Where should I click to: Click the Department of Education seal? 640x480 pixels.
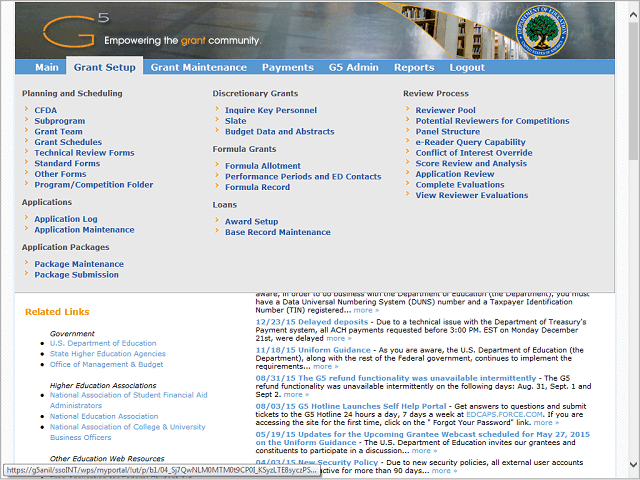click(x=541, y=31)
